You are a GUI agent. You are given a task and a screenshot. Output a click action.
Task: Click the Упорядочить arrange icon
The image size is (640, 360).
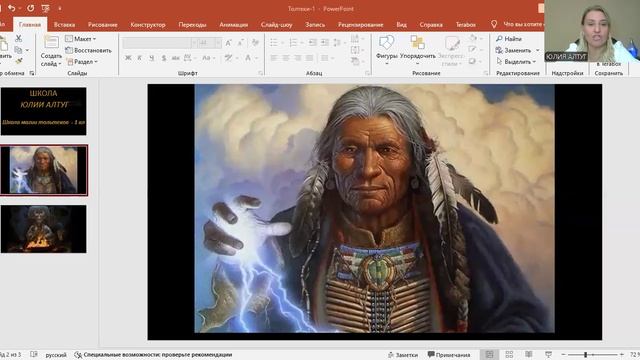pos(418,42)
